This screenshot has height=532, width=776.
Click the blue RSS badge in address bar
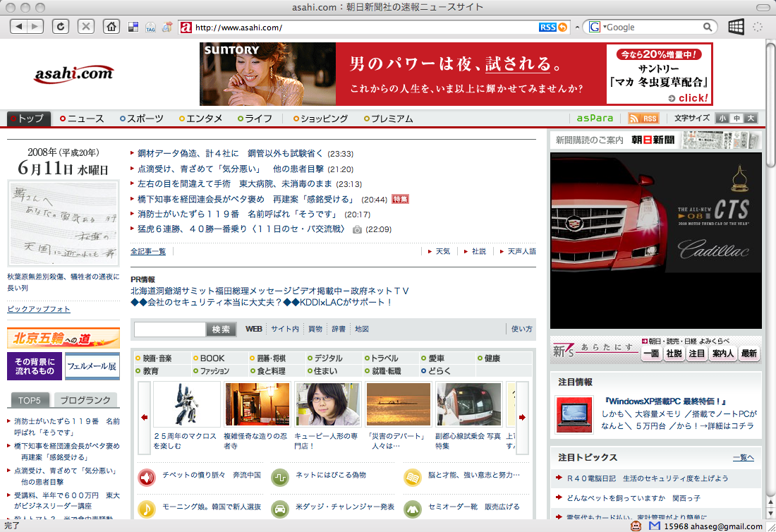coord(547,28)
